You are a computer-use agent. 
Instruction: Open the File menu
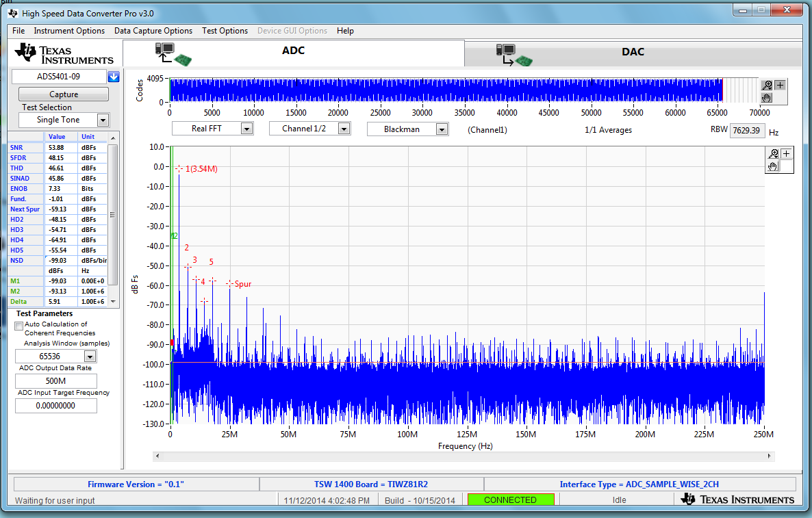pyautogui.click(x=18, y=31)
